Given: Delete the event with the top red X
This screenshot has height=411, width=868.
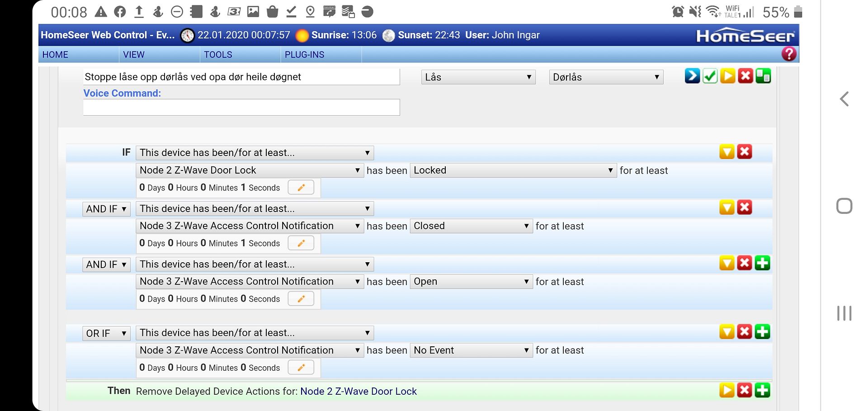Looking at the screenshot, I should click(x=745, y=76).
